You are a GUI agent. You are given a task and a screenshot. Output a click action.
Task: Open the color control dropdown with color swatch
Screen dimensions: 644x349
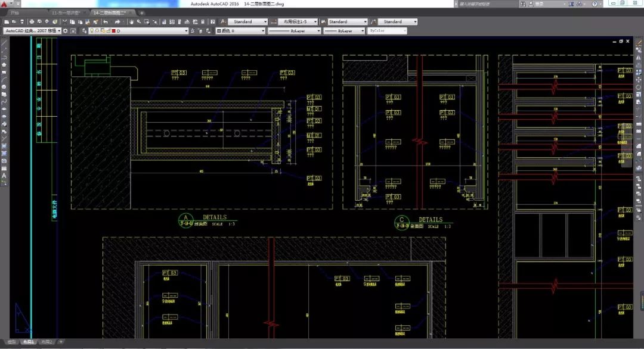click(239, 30)
